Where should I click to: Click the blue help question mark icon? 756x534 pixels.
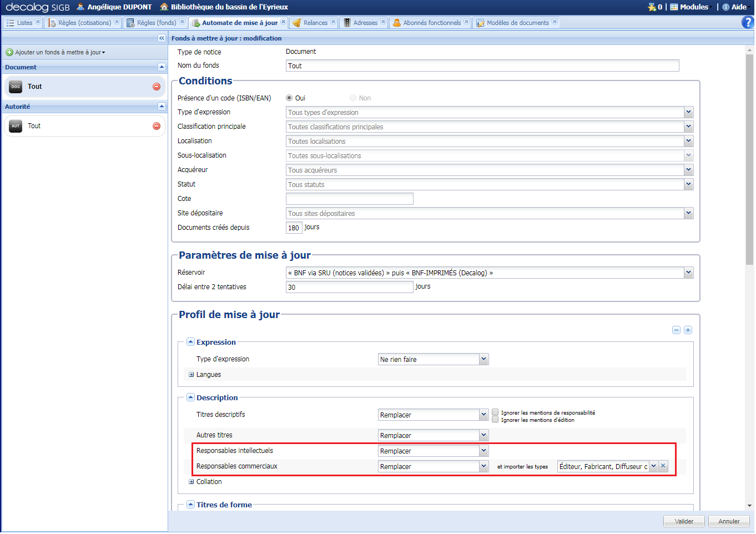[747, 22]
